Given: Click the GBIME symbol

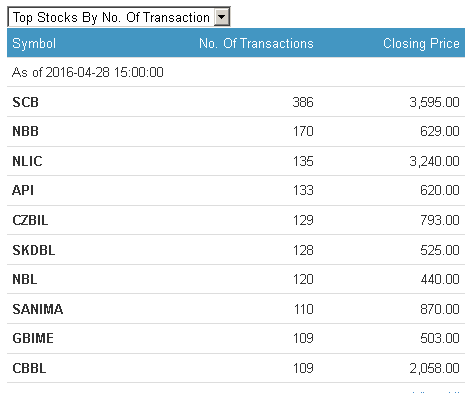Looking at the screenshot, I should coord(33,338).
